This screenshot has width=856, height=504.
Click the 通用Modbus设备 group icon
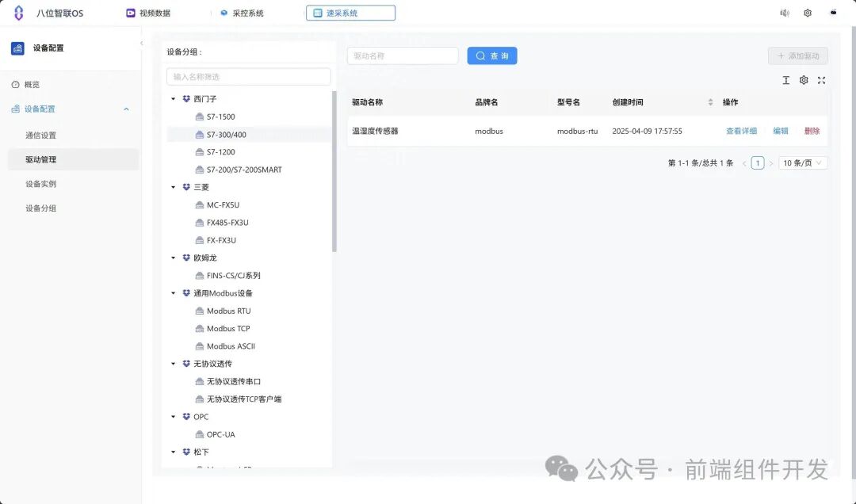pyautogui.click(x=186, y=293)
